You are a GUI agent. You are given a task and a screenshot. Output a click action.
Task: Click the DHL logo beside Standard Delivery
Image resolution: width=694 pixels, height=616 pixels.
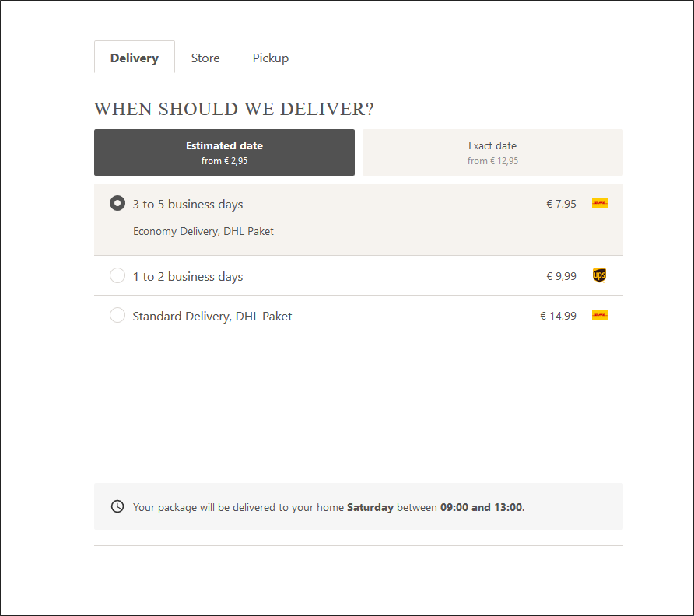[600, 315]
